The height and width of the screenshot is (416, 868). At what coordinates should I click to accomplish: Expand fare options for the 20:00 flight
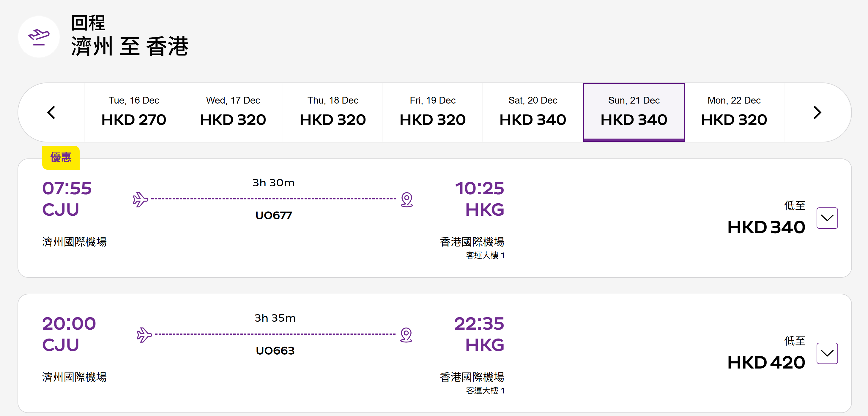pos(827,353)
